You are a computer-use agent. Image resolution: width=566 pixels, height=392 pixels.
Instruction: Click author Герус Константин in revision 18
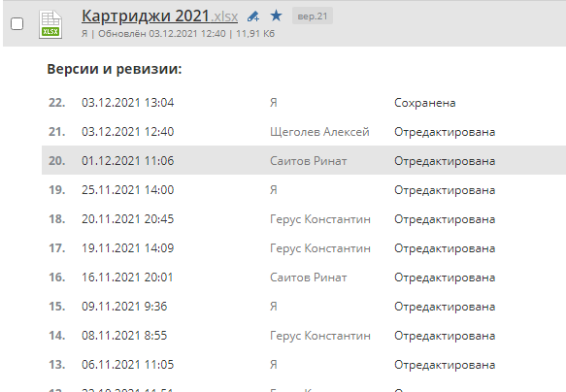click(x=320, y=219)
